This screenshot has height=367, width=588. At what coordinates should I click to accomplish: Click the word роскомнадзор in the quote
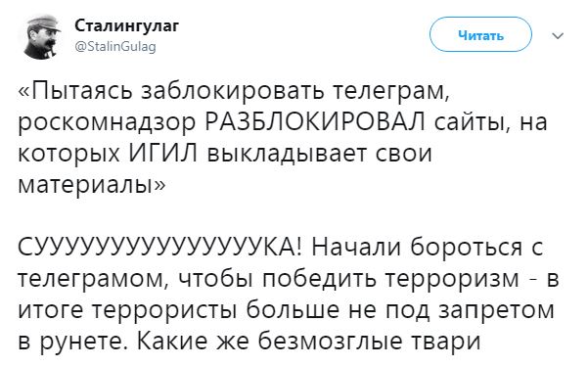click(x=107, y=124)
